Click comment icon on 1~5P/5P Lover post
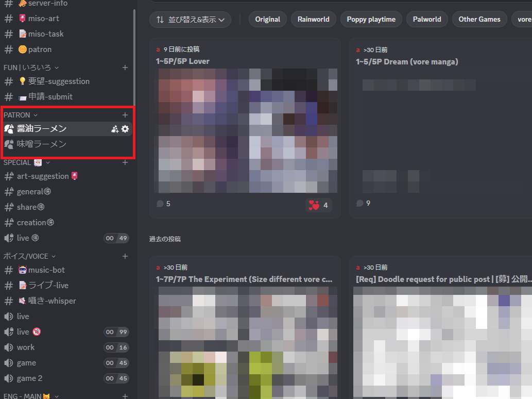This screenshot has width=532, height=399. (160, 204)
